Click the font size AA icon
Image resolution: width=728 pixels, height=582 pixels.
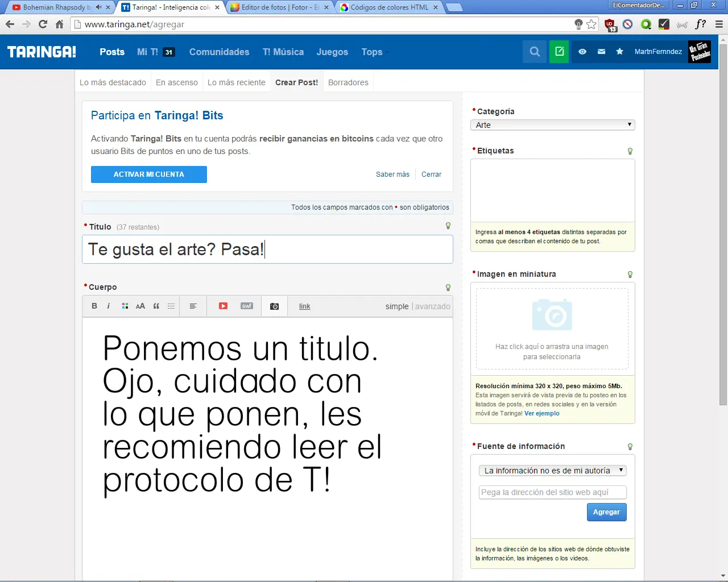tap(140, 306)
